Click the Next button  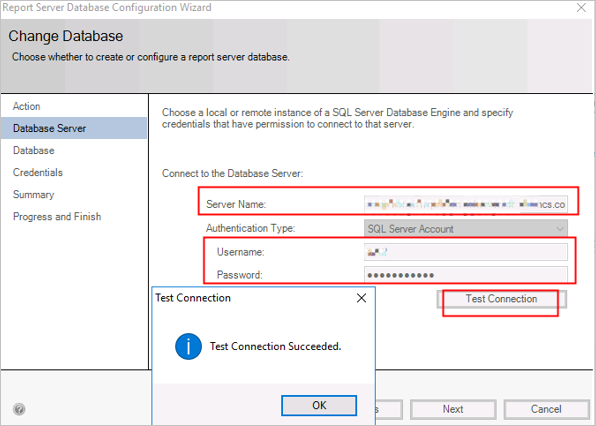click(453, 409)
